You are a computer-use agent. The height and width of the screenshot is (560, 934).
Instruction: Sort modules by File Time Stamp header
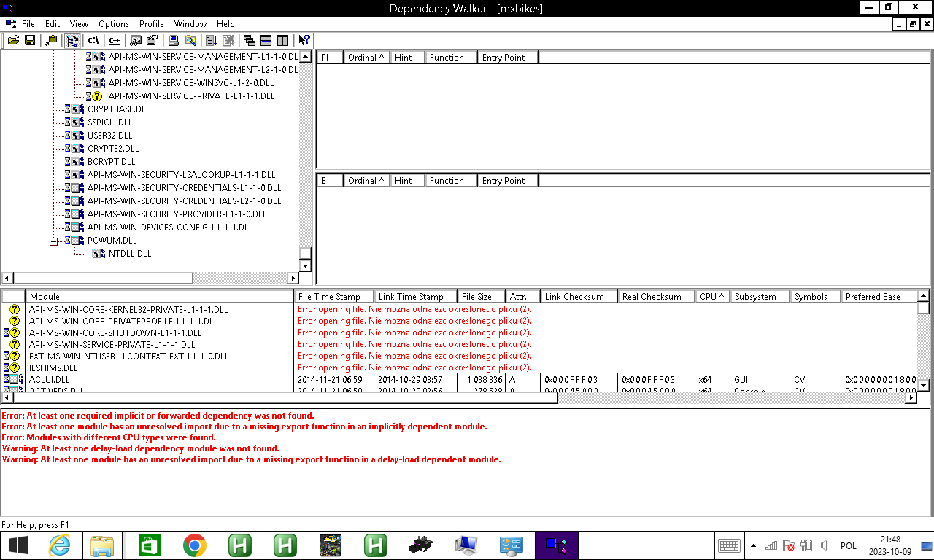[x=334, y=297]
